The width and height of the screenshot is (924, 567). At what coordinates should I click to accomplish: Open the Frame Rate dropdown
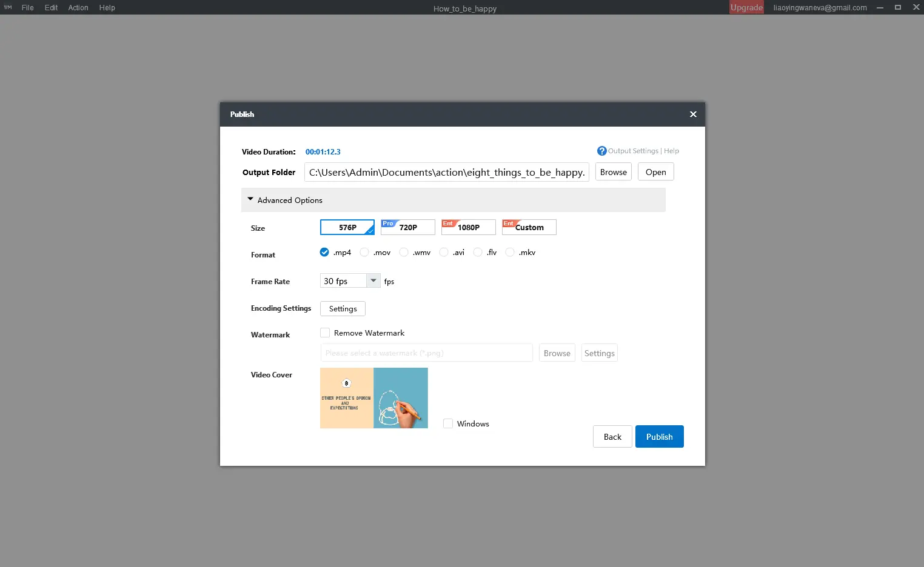click(x=373, y=280)
